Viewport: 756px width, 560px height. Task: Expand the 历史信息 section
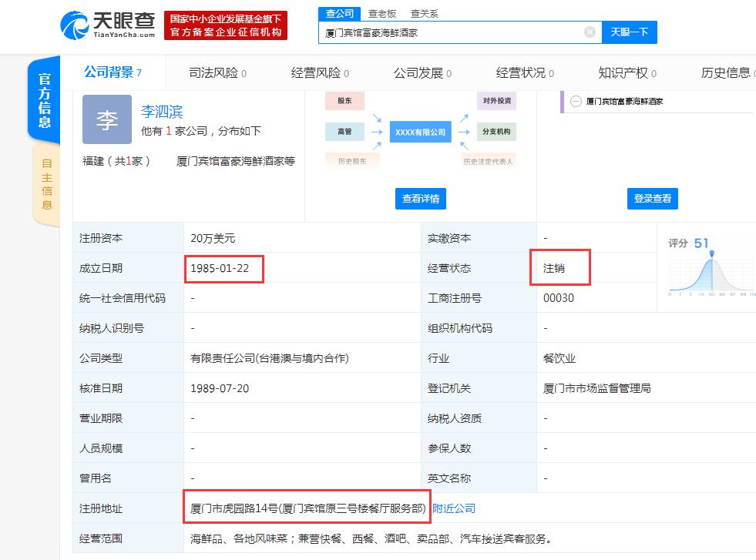pos(724,72)
